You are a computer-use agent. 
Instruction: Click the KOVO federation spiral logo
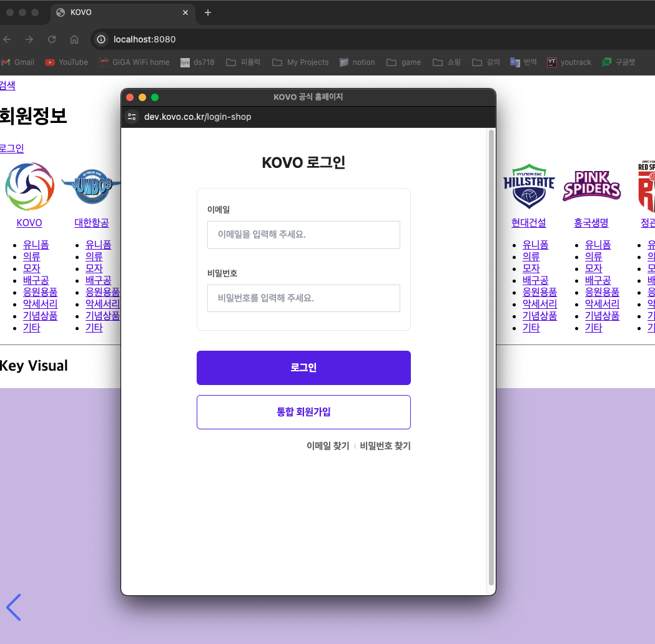point(29,185)
